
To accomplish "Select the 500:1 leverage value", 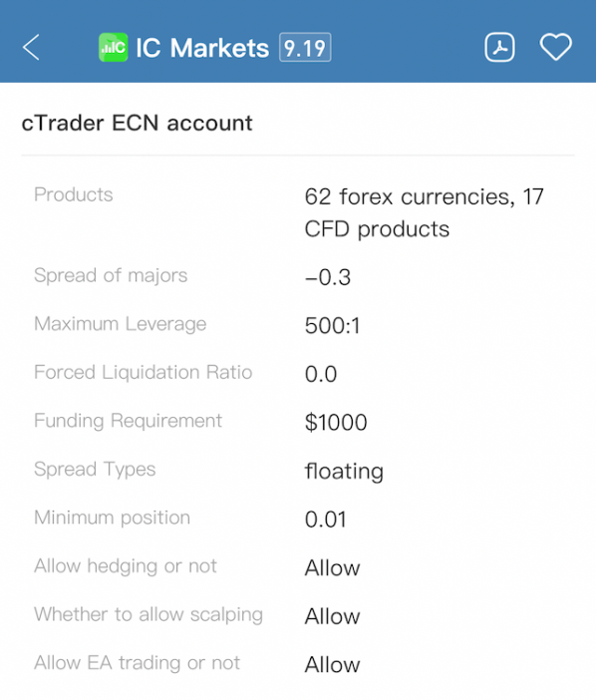I will [332, 325].
